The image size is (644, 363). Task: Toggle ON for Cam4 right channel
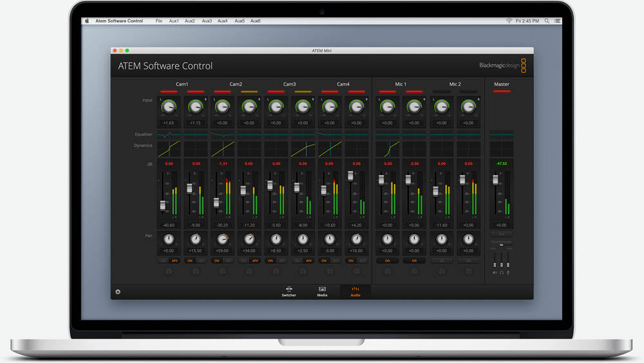point(351,261)
